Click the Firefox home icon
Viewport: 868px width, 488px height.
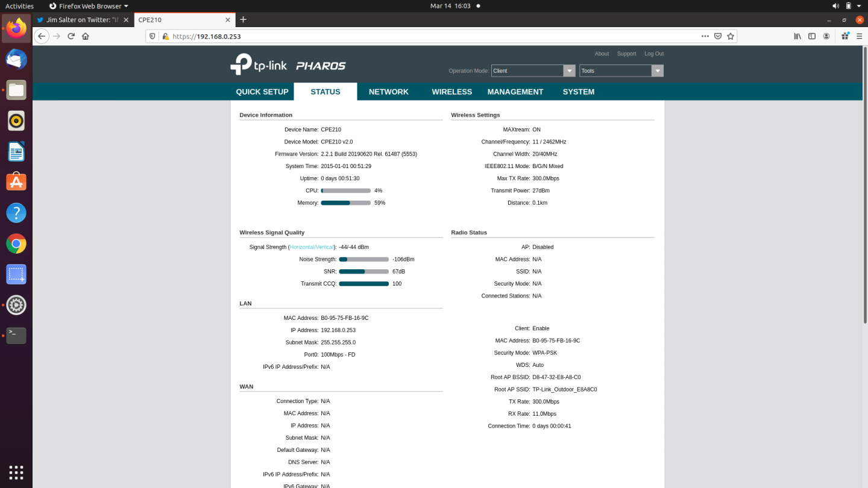coord(86,36)
